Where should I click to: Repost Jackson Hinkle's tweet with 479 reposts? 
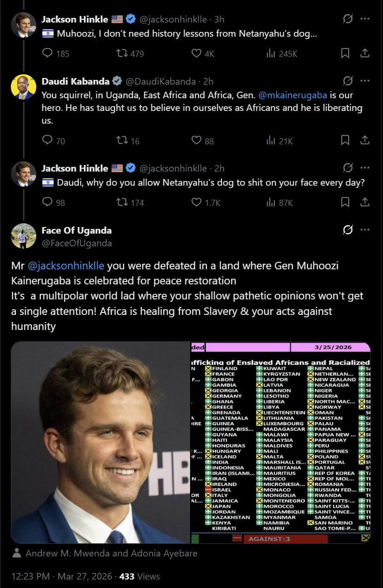click(x=122, y=54)
